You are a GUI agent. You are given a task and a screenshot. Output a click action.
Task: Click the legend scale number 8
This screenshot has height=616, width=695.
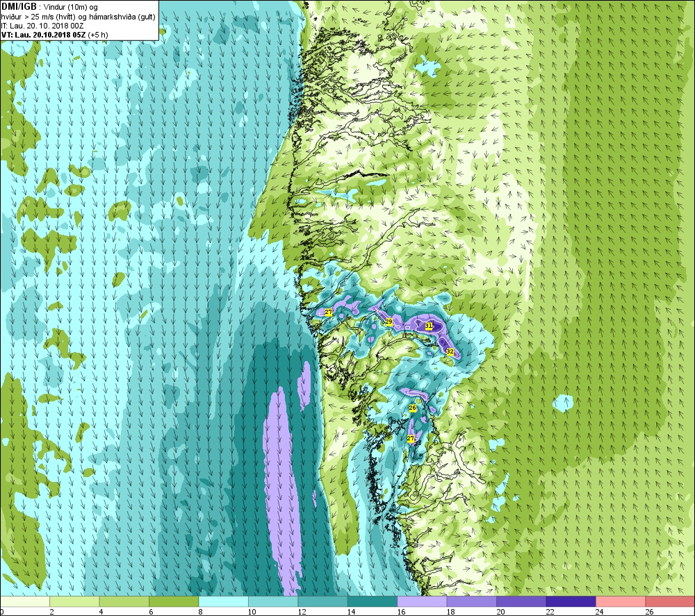pyautogui.click(x=201, y=612)
